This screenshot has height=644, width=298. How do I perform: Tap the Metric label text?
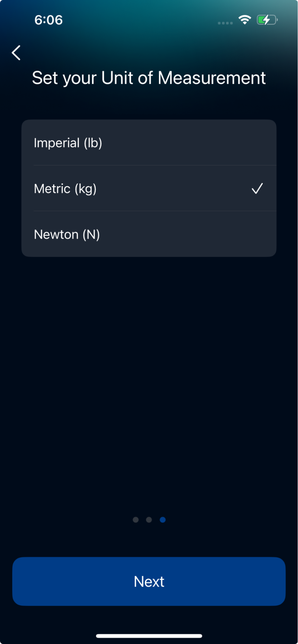[x=52, y=189]
